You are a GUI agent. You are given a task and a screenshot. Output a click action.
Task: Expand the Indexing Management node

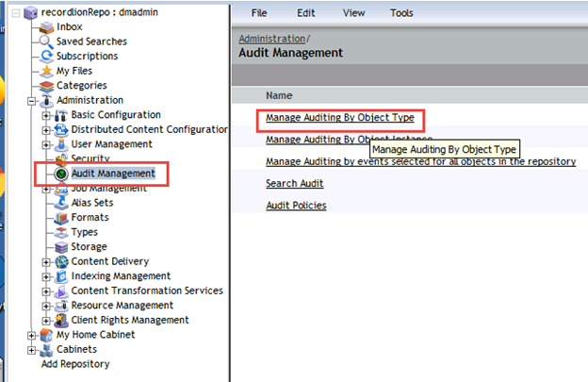pyautogui.click(x=47, y=276)
